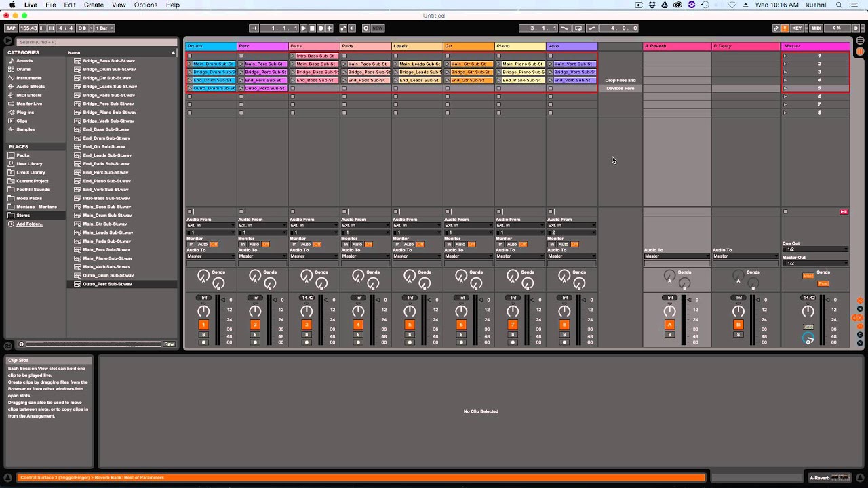The width and height of the screenshot is (868, 488).
Task: Set Perc track monitor to Auto
Action: point(254,245)
